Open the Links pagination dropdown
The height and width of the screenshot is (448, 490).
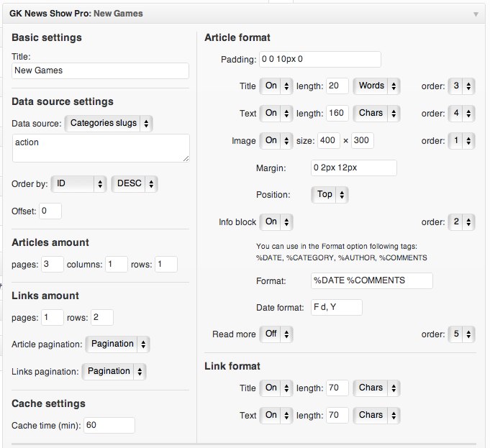tap(114, 371)
